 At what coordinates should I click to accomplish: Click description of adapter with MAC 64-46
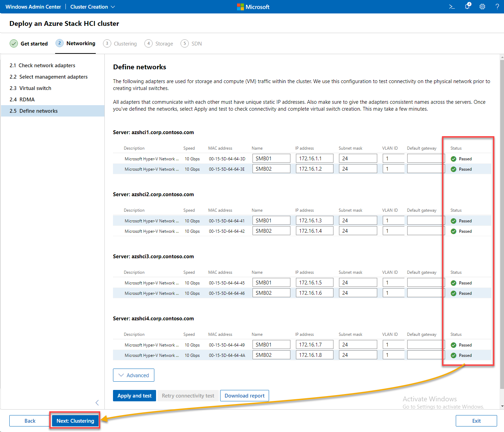point(152,293)
